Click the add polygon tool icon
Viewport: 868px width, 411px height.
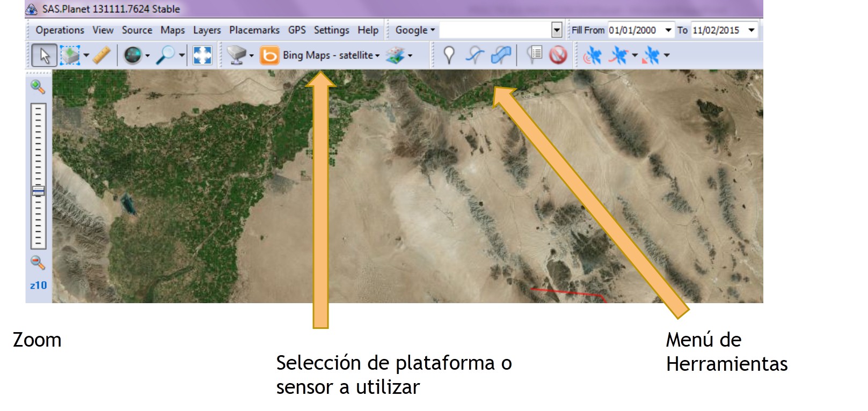[501, 55]
